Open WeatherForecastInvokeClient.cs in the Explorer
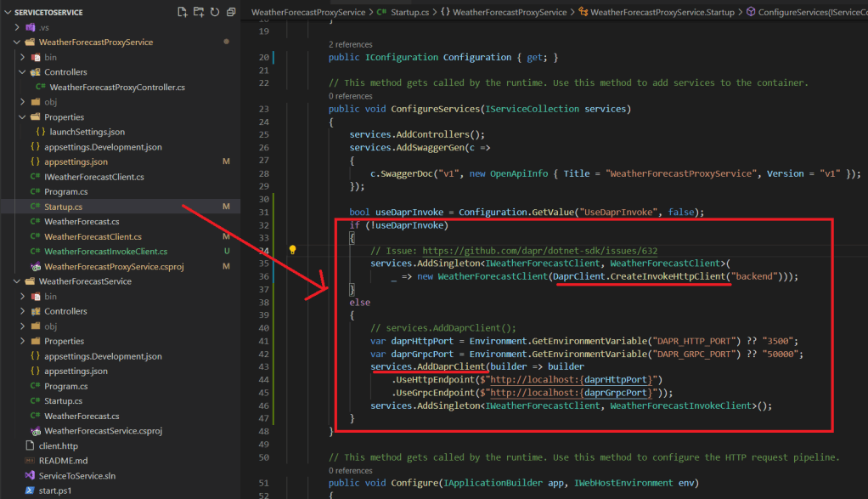This screenshot has height=499, width=868. click(x=105, y=252)
